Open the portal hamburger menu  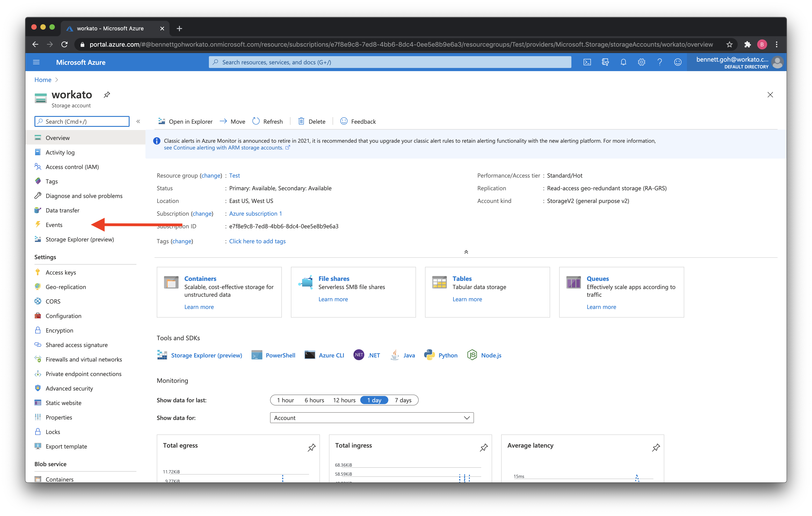pyautogui.click(x=36, y=62)
